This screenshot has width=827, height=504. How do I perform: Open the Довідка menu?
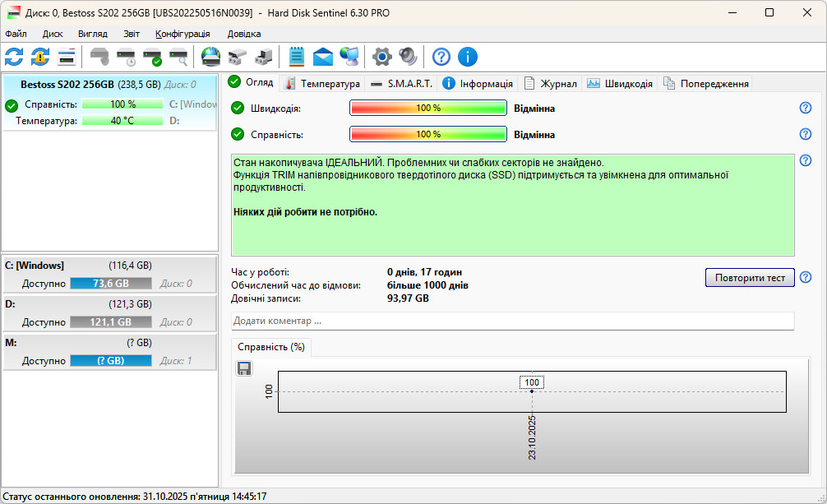(x=243, y=34)
